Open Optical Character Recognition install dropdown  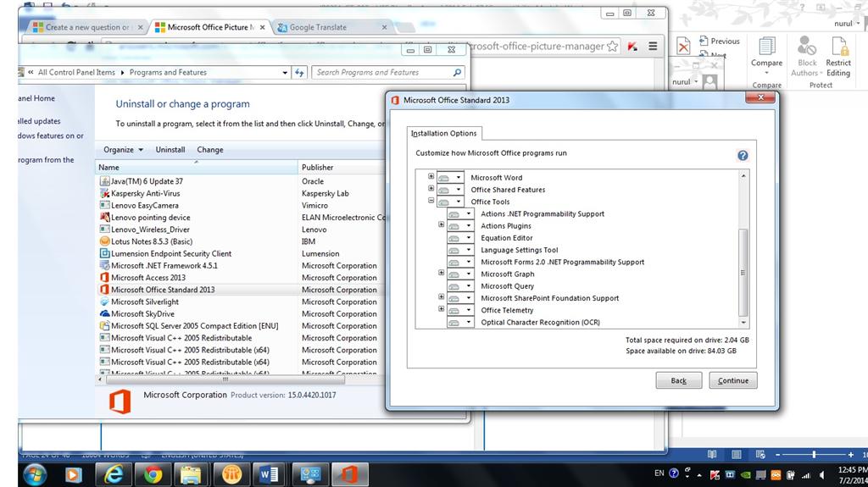(468, 322)
